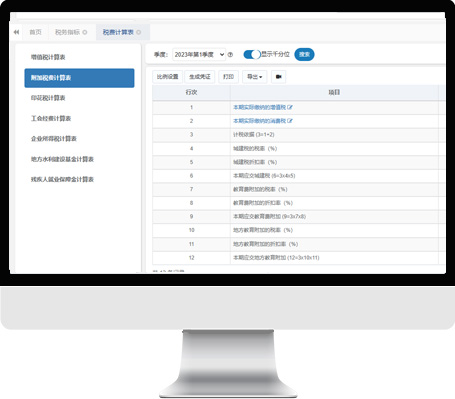The image size is (455, 399).
Task: Click the 生成凭证 button
Action: (200, 77)
